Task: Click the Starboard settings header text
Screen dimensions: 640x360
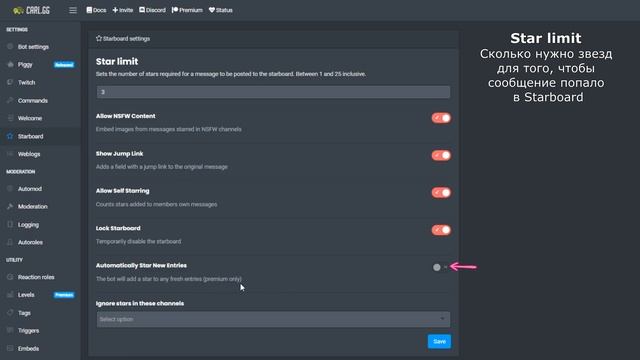Action: [127, 39]
